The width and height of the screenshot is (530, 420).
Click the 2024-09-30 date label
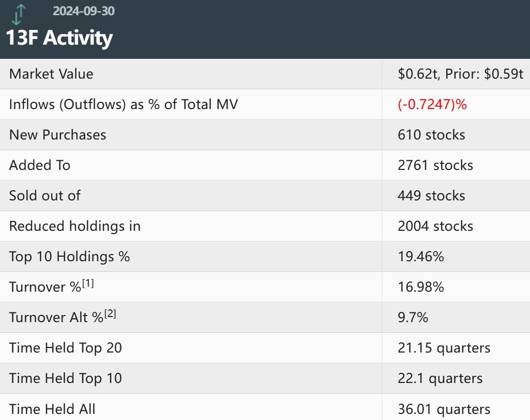click(x=84, y=10)
